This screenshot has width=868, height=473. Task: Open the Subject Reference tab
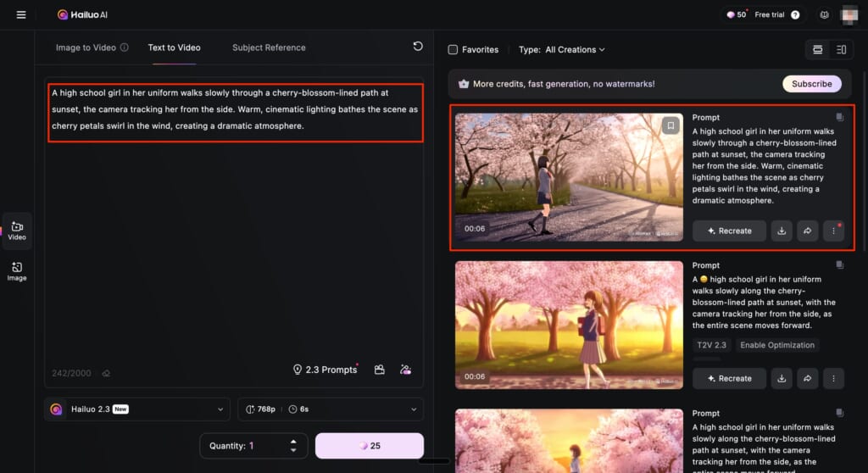click(x=269, y=47)
